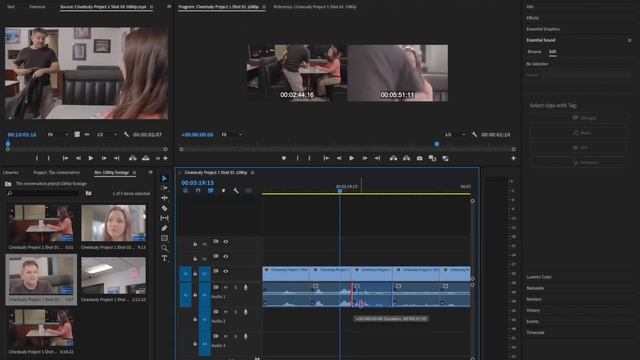Open Program monitor zoom level Fit dropdown

click(x=232, y=134)
